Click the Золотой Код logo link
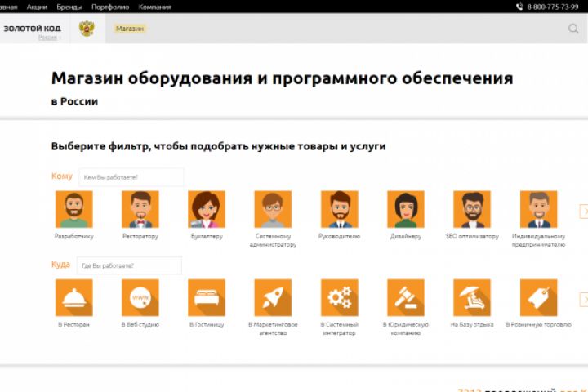 click(32, 28)
